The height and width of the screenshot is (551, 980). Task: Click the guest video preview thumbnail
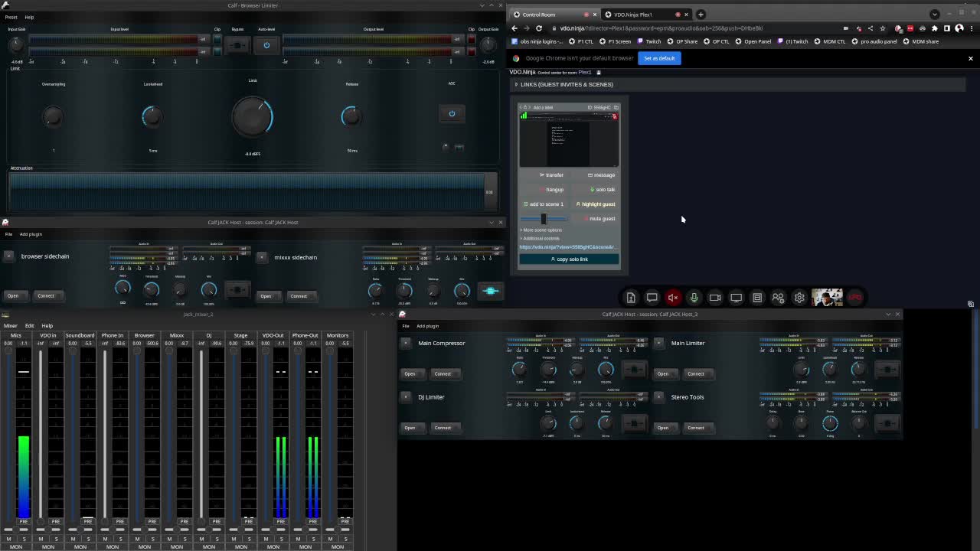pos(569,139)
